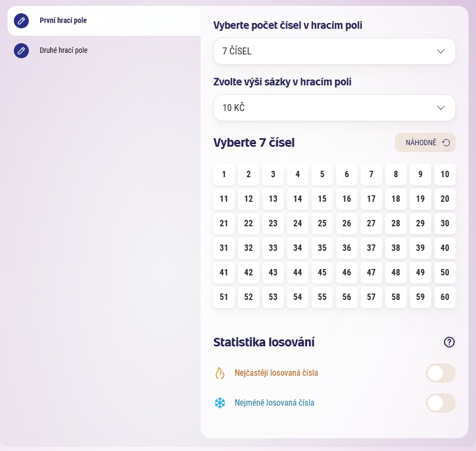
Task: Select number 7 in the grid
Action: (371, 175)
